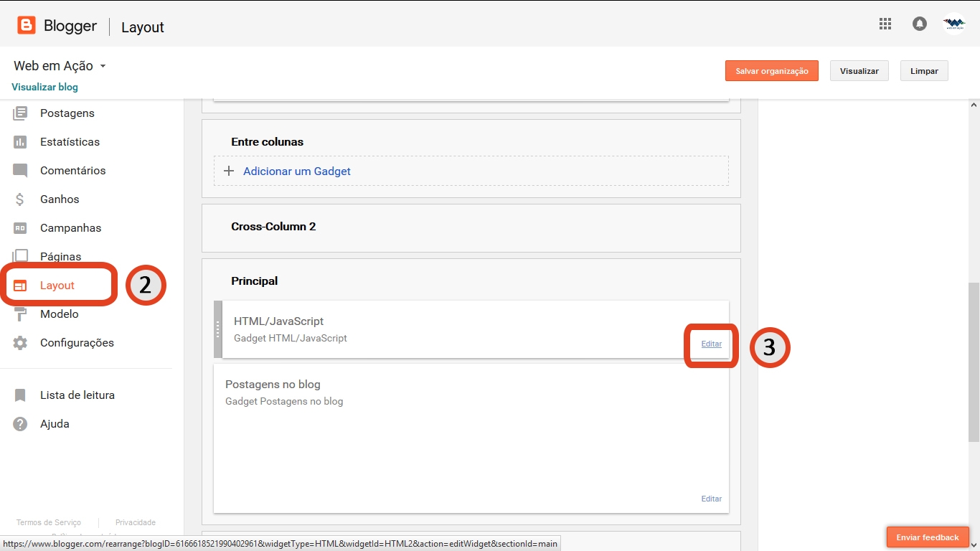Image resolution: width=980 pixels, height=551 pixels.
Task: Edit the HTML/JavaScript gadget
Action: coord(712,344)
